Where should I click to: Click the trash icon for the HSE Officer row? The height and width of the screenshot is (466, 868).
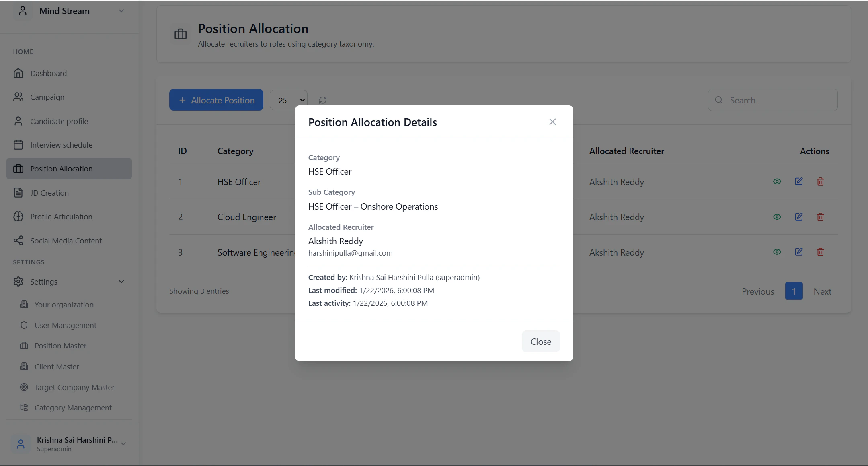(x=820, y=181)
